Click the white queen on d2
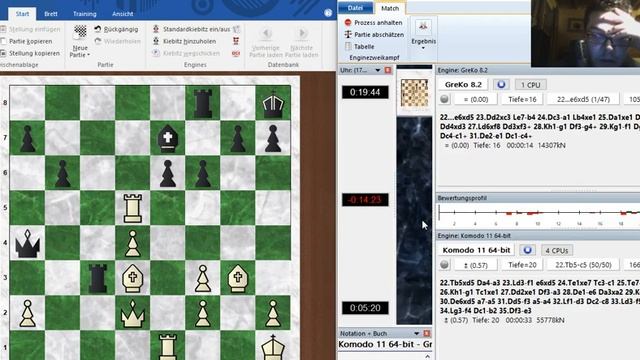This screenshot has height=360, width=640. pos(132,314)
